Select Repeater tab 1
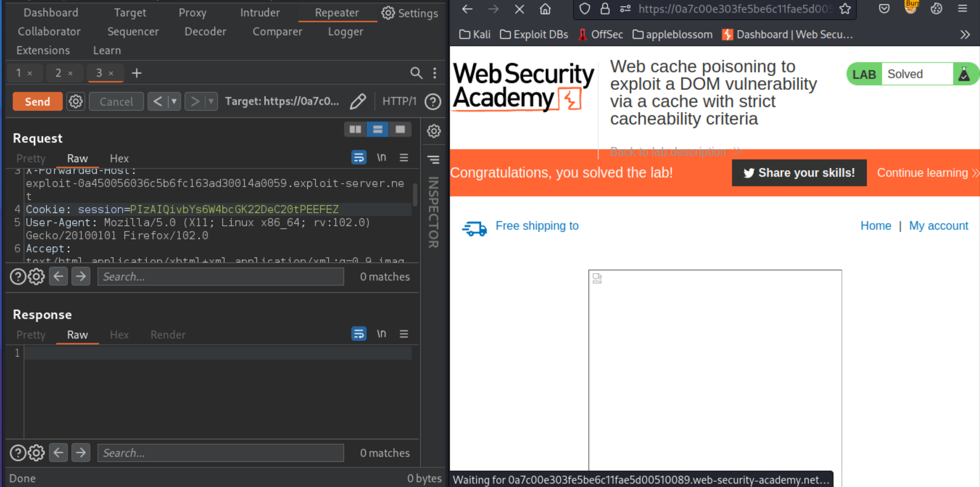Viewport: 980px width, 487px height. (x=19, y=73)
